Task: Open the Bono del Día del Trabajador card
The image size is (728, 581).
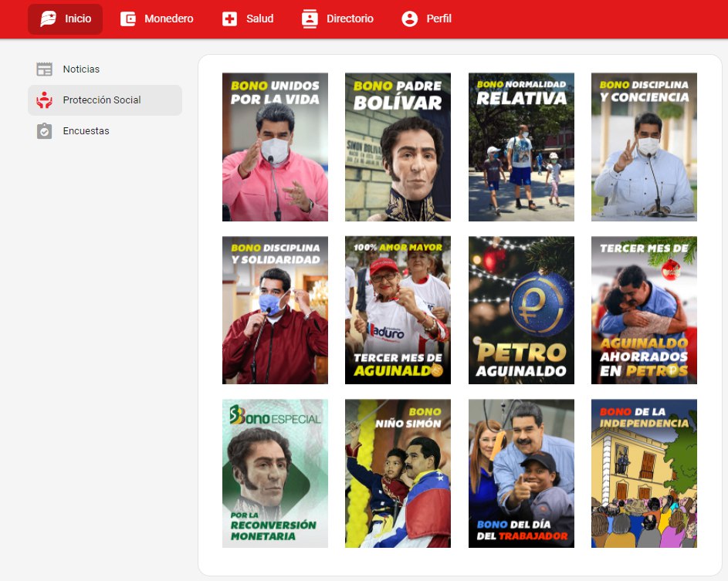Action: point(521,473)
